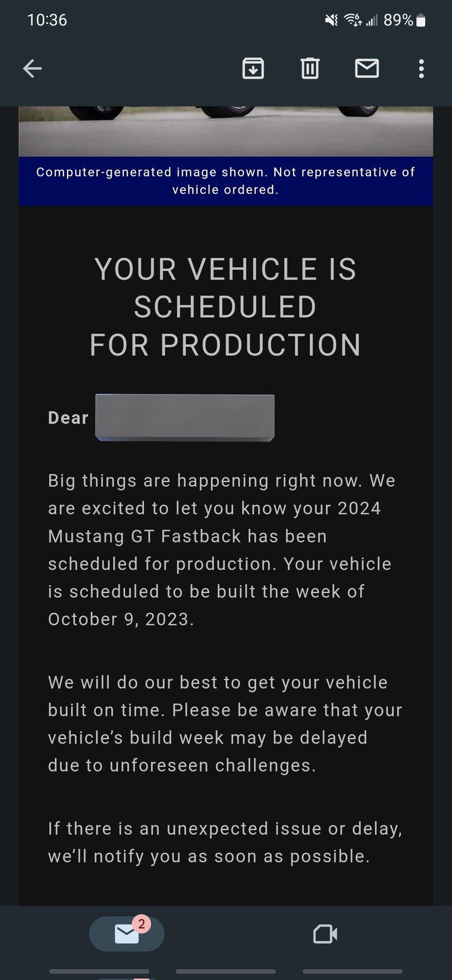Mark email as unread via envelope icon

367,68
